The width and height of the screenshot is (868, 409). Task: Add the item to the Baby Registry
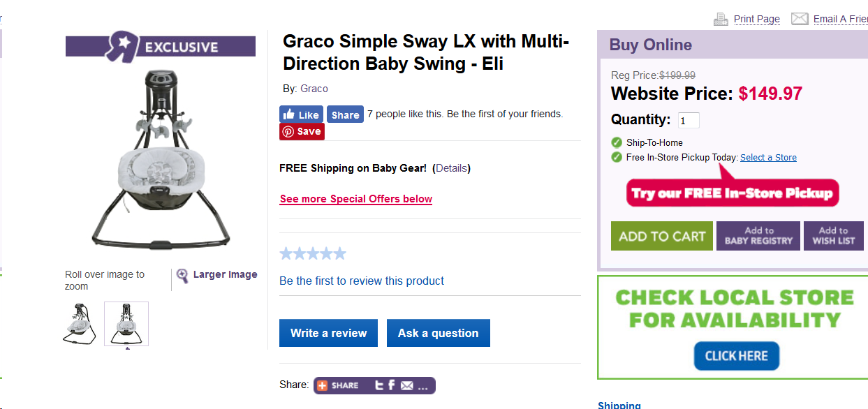[x=758, y=236]
